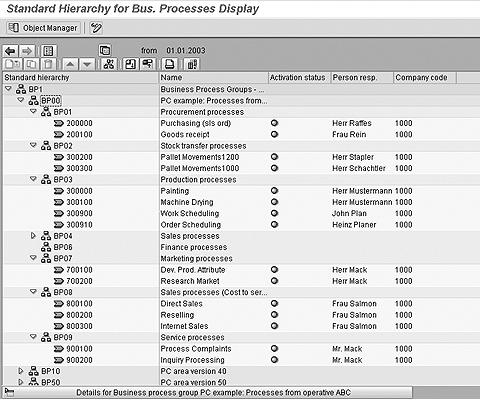Click the from date 01.01.2003 field
Image resolution: width=480 pixels, height=399 pixels.
click(x=186, y=51)
